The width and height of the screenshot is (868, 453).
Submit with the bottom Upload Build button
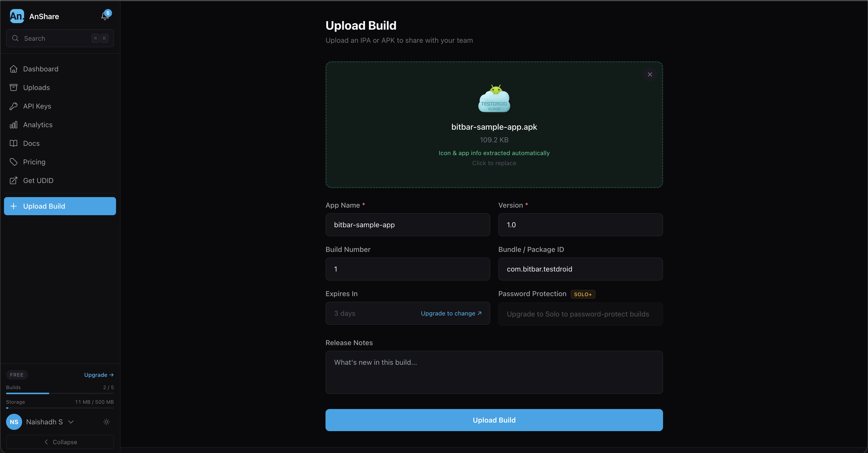point(494,420)
